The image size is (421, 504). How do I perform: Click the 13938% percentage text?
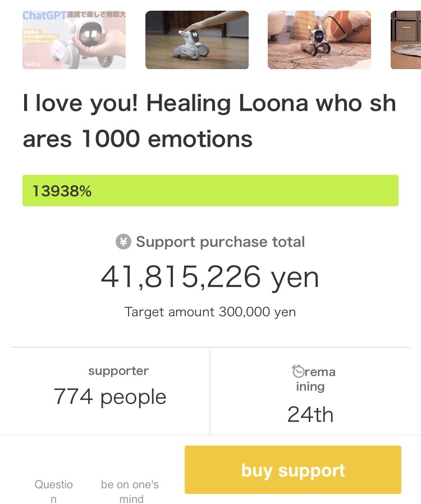(x=62, y=191)
